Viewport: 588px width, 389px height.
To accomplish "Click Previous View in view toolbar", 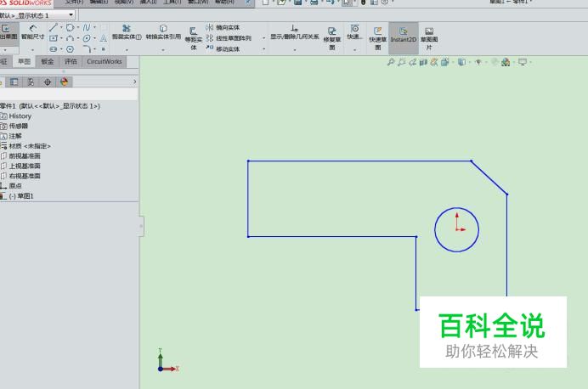I will pos(412,62).
